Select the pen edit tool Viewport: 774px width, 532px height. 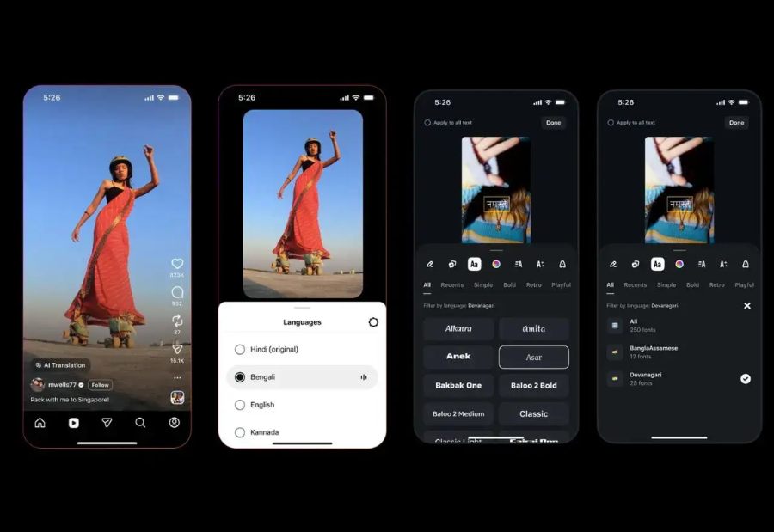click(430, 264)
